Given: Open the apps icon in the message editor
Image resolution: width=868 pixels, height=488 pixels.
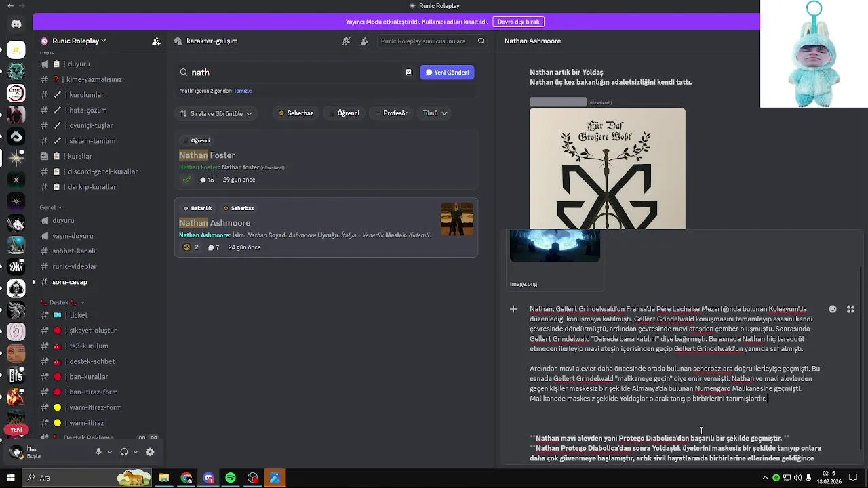Looking at the screenshot, I should [850, 309].
